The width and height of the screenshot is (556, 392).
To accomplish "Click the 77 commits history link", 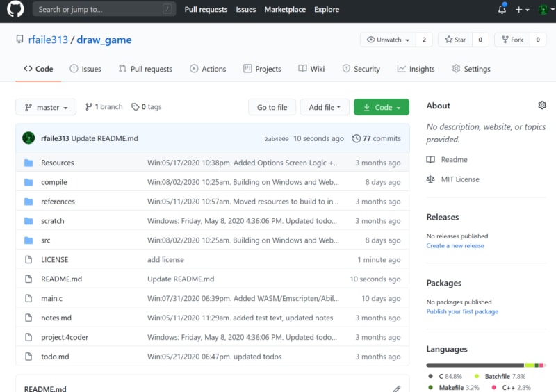I will (x=377, y=138).
